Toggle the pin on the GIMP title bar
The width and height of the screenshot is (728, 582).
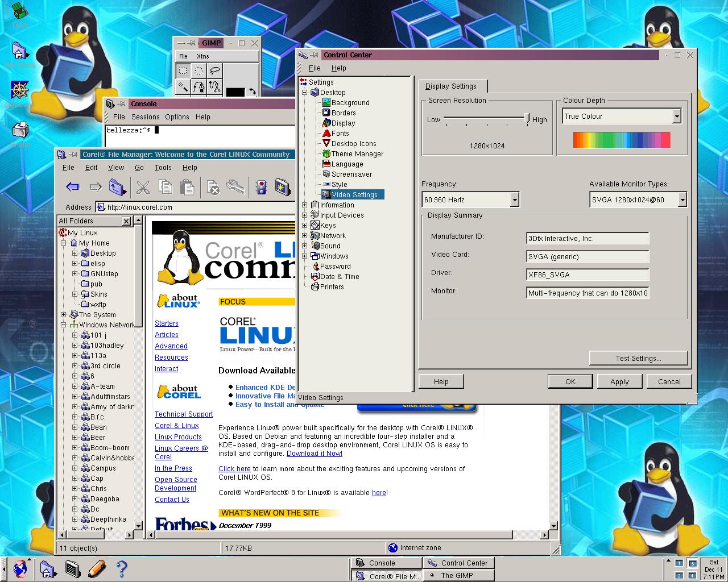click(x=192, y=43)
